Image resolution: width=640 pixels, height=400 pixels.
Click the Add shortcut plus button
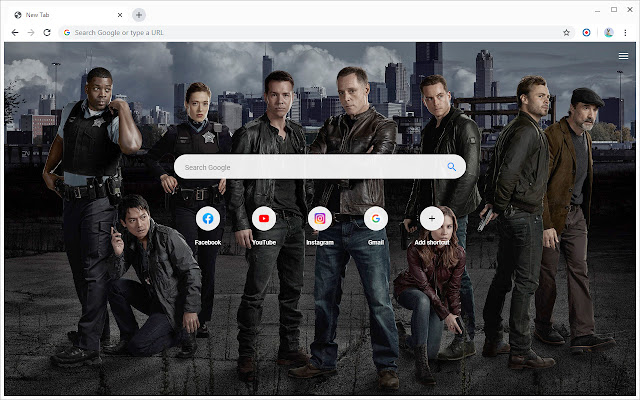(x=431, y=218)
